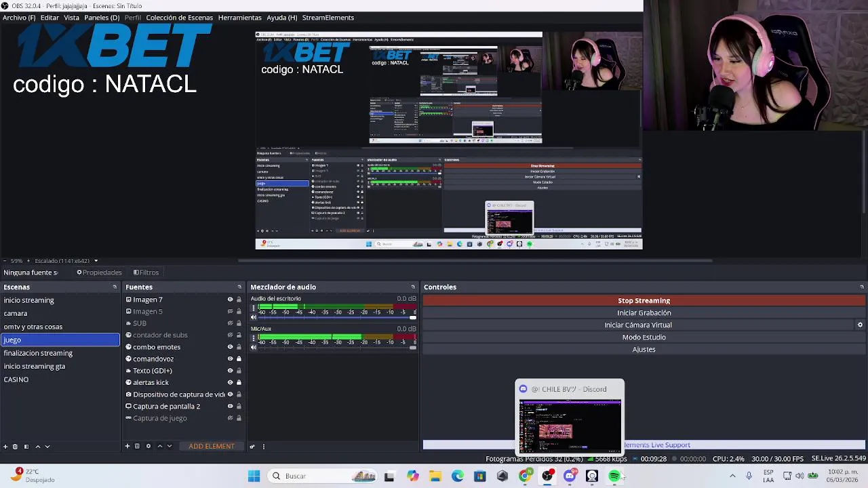Open scene filters icon in Escenas toolbar
The height and width of the screenshot is (488, 868).
pyautogui.click(x=26, y=446)
